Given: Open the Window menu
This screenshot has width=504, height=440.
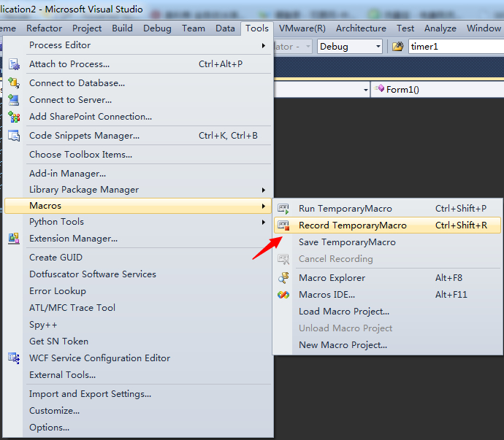Looking at the screenshot, I should (484, 28).
